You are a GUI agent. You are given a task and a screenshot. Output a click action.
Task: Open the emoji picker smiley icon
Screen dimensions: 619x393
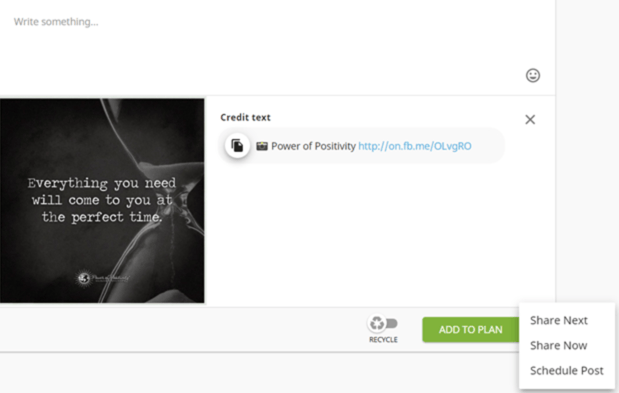tap(533, 75)
